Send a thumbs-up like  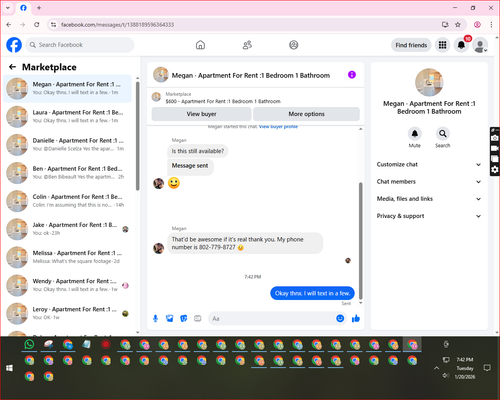tap(356, 318)
